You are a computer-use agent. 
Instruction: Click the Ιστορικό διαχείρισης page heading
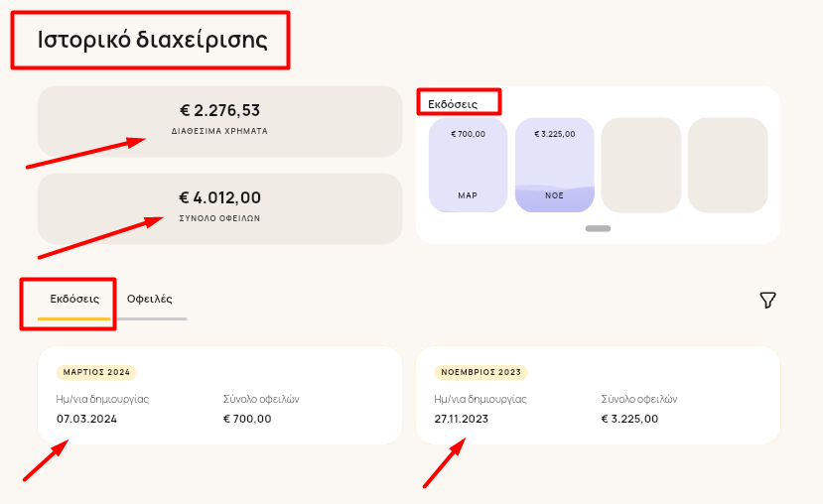tap(152, 40)
